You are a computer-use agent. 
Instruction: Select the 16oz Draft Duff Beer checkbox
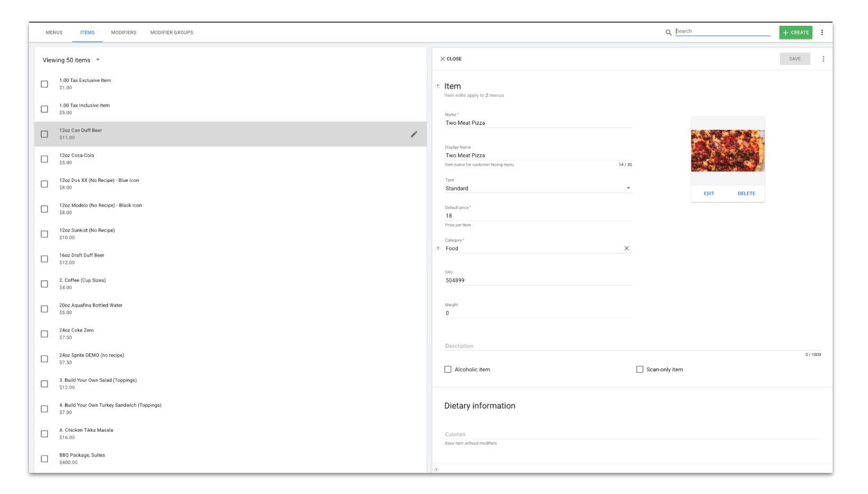click(x=44, y=259)
